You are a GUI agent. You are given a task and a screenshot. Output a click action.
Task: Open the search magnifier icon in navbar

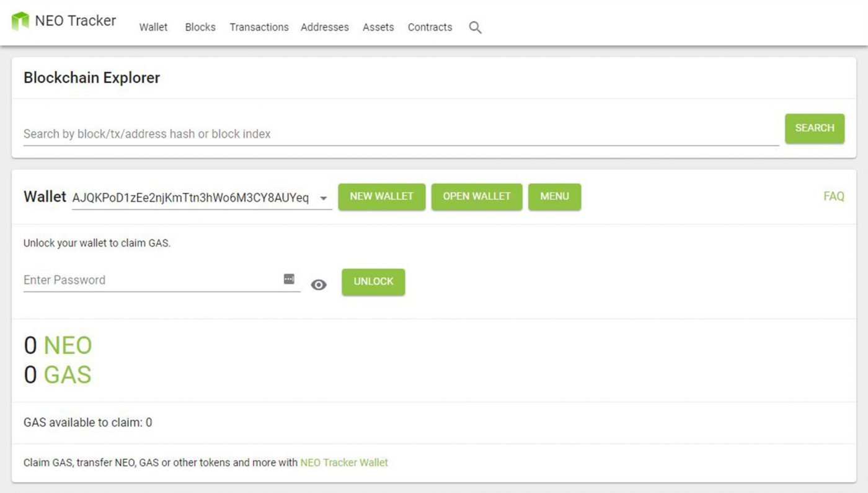point(475,27)
